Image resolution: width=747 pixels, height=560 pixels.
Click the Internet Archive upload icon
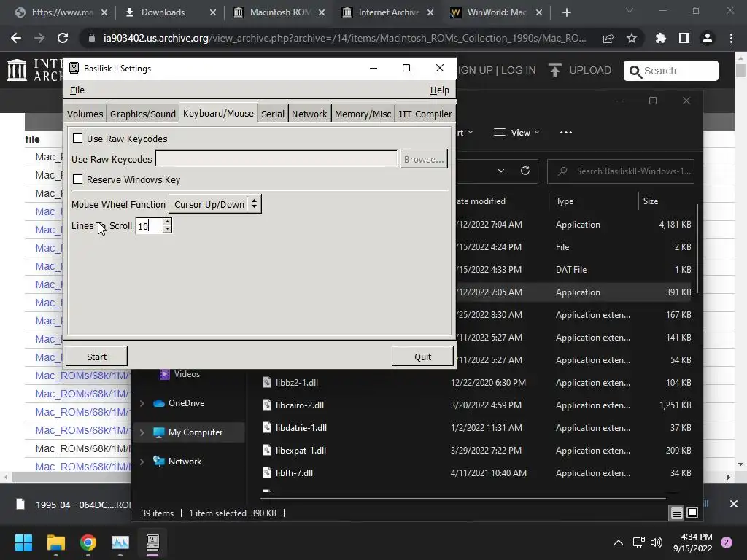pyautogui.click(x=554, y=71)
